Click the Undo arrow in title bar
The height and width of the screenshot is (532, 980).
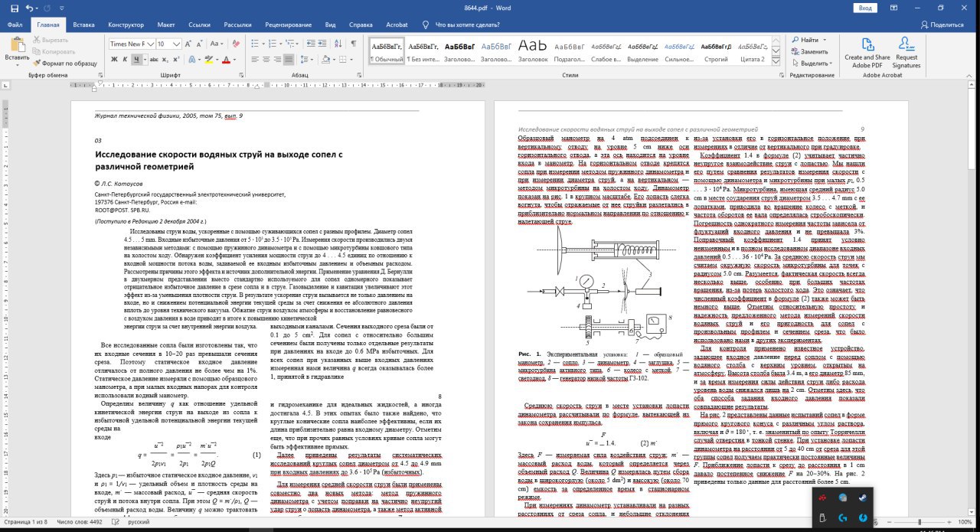[x=29, y=8]
